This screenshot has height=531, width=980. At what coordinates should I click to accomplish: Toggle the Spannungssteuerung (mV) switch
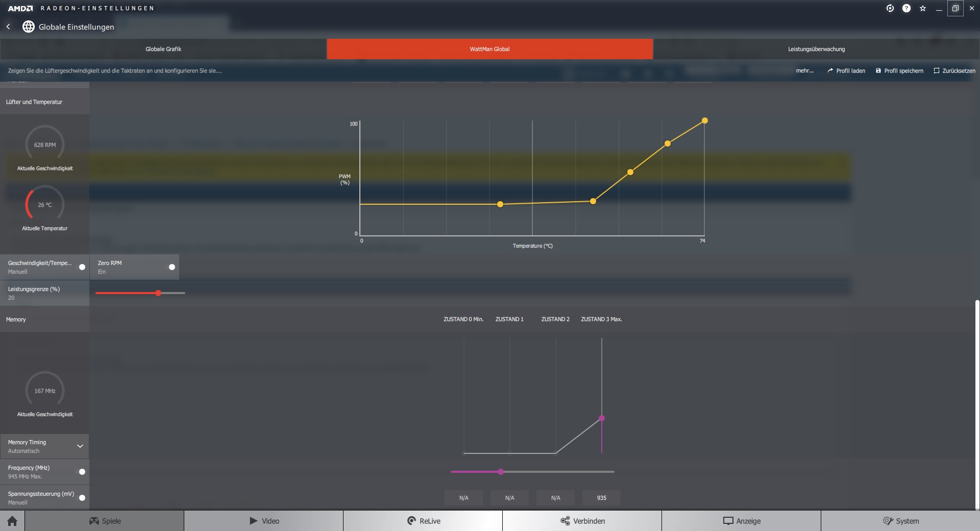coord(82,498)
